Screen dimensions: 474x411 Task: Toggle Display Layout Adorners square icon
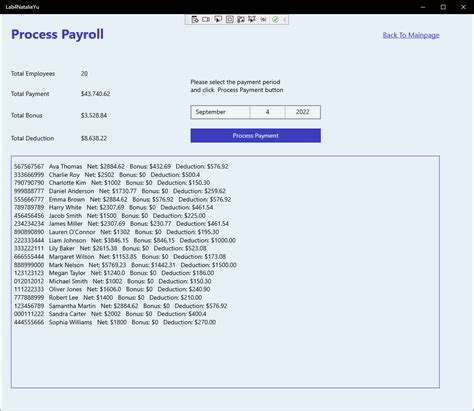tap(230, 20)
